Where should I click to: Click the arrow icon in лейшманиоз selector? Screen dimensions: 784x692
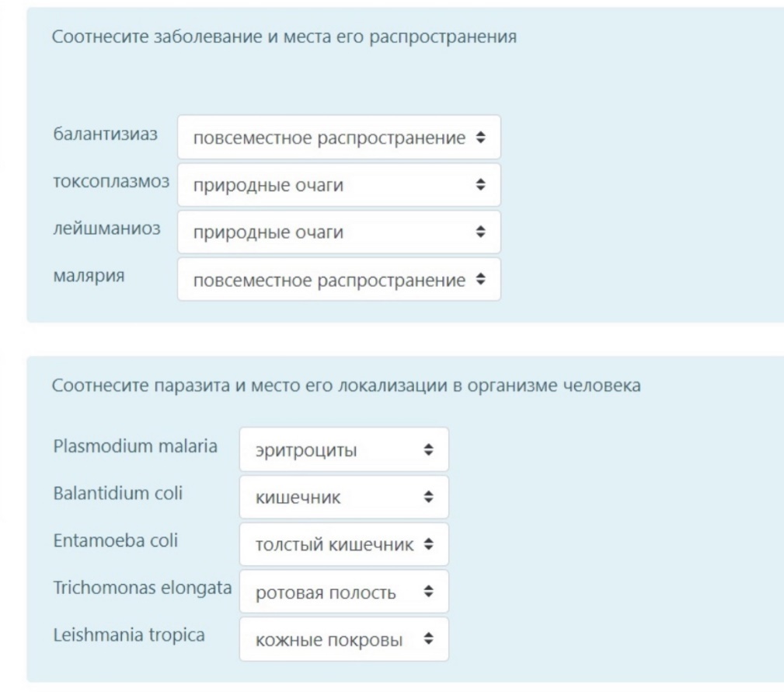[480, 232]
